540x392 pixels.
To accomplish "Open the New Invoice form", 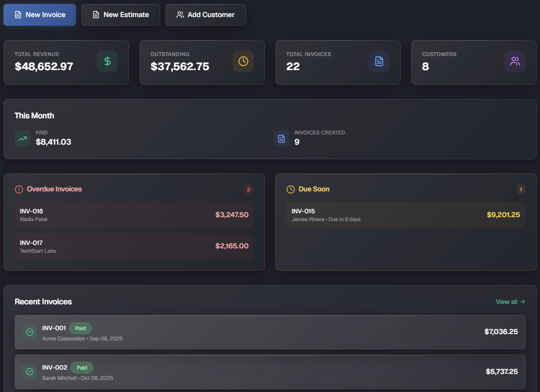I will click(39, 15).
